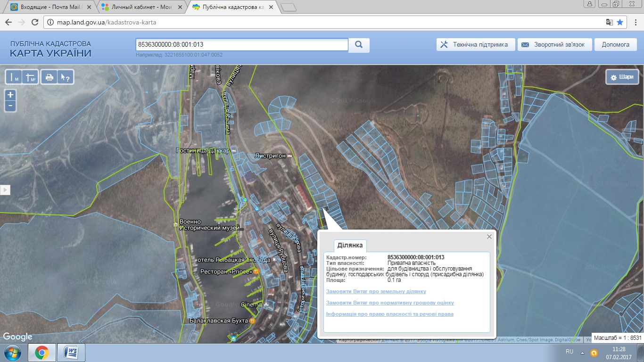Open Інформація про право власності link
Image resolution: width=644 pixels, height=362 pixels.
coord(389,314)
